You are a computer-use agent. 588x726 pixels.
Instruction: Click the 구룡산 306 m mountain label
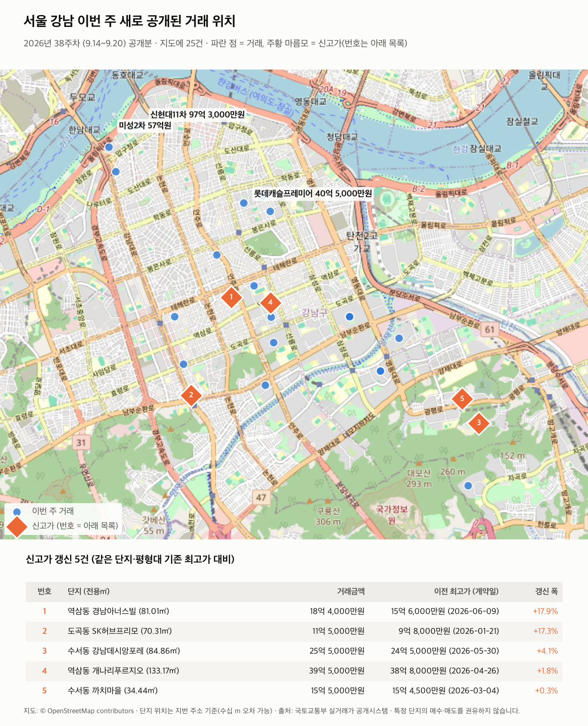point(328,516)
